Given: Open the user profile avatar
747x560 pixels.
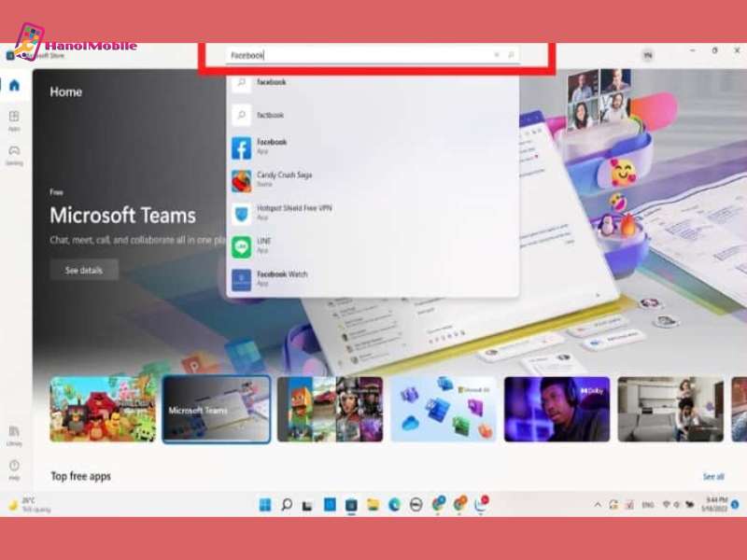Looking at the screenshot, I should tap(647, 55).
